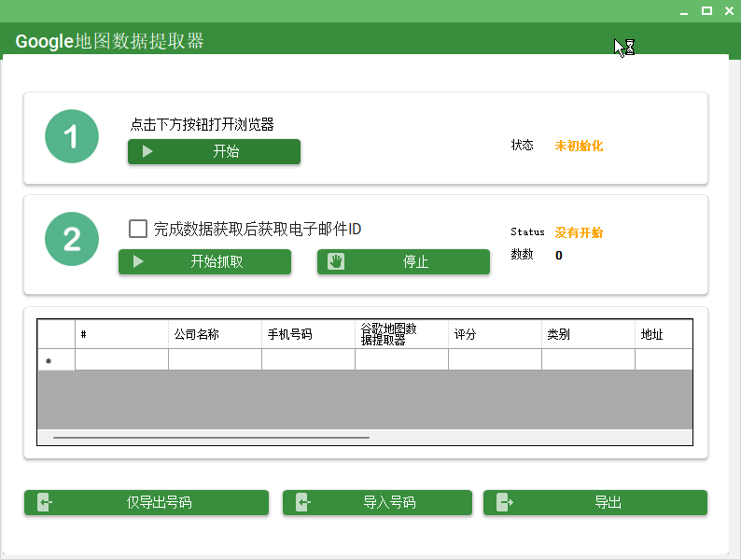Image resolution: width=741 pixels, height=560 pixels.
Task: Click the empty 手机号码 cell in new row
Action: 308,359
